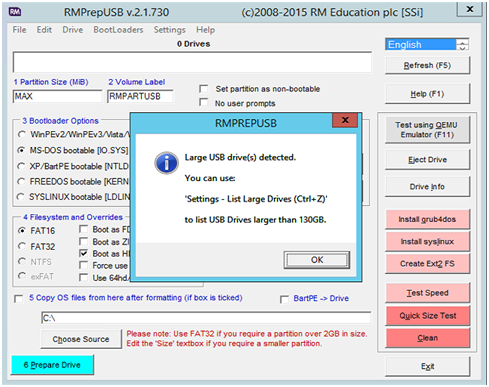The width and height of the screenshot is (489, 387).
Task: Toggle the Force use checkbox
Action: coord(83,265)
